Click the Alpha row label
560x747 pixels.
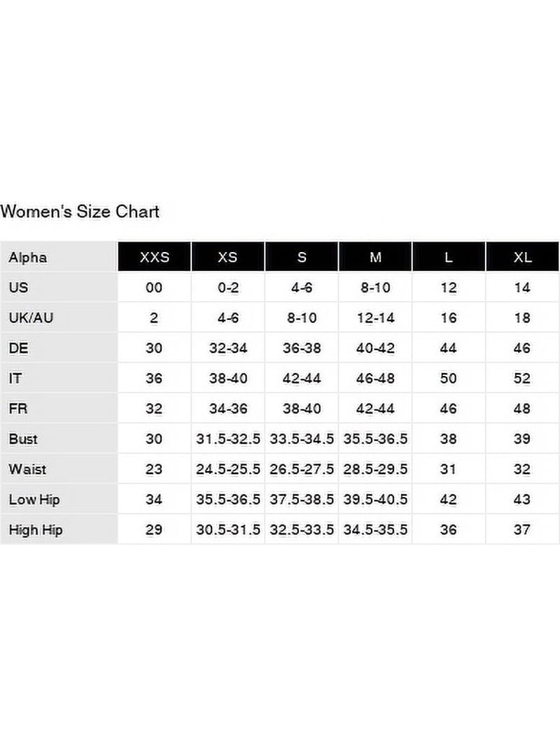(x=27, y=257)
